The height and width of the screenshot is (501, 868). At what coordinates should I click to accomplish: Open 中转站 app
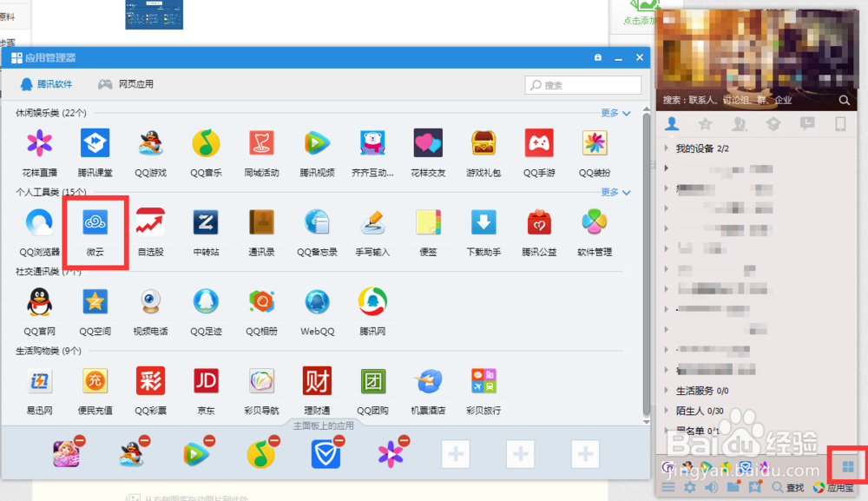[x=206, y=222]
